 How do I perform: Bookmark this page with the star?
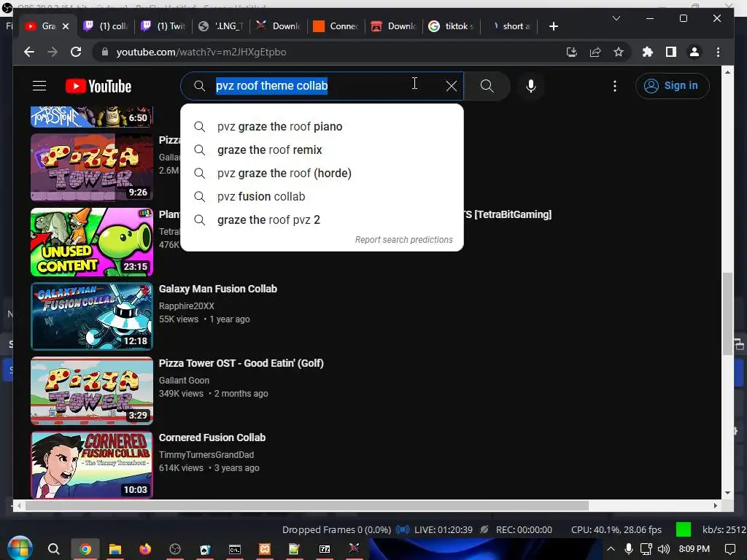click(x=619, y=52)
